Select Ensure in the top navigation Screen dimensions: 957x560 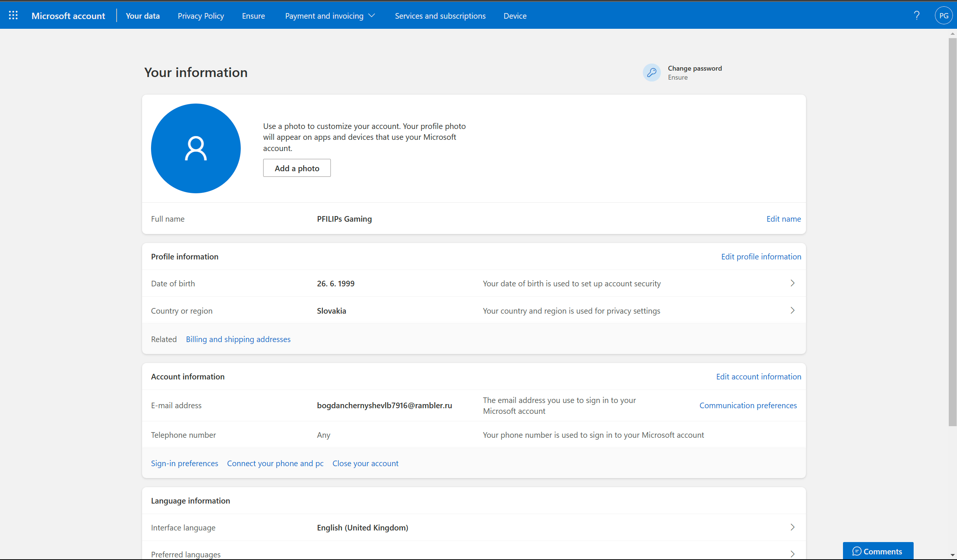[253, 16]
